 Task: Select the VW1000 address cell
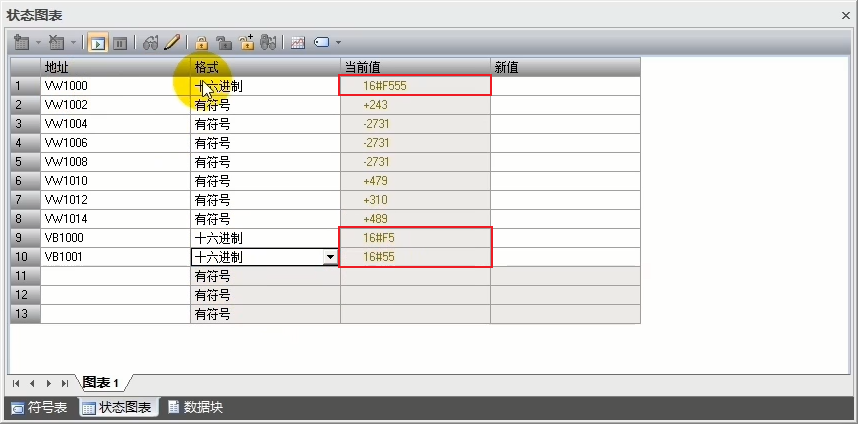click(115, 86)
